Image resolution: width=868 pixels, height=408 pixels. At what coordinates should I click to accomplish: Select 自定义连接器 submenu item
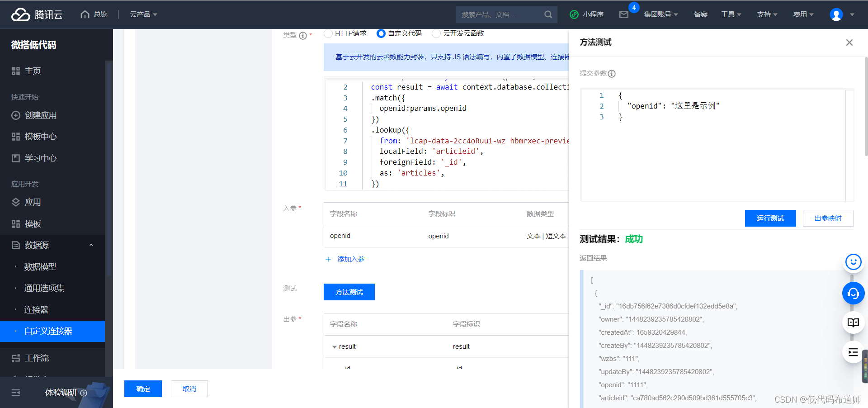(x=52, y=331)
